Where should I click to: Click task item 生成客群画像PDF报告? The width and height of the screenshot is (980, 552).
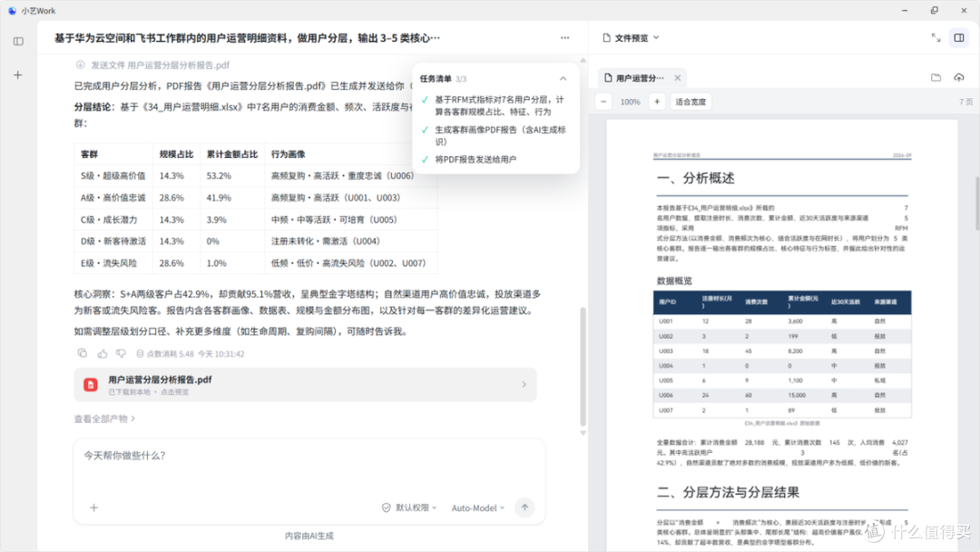[x=501, y=135]
